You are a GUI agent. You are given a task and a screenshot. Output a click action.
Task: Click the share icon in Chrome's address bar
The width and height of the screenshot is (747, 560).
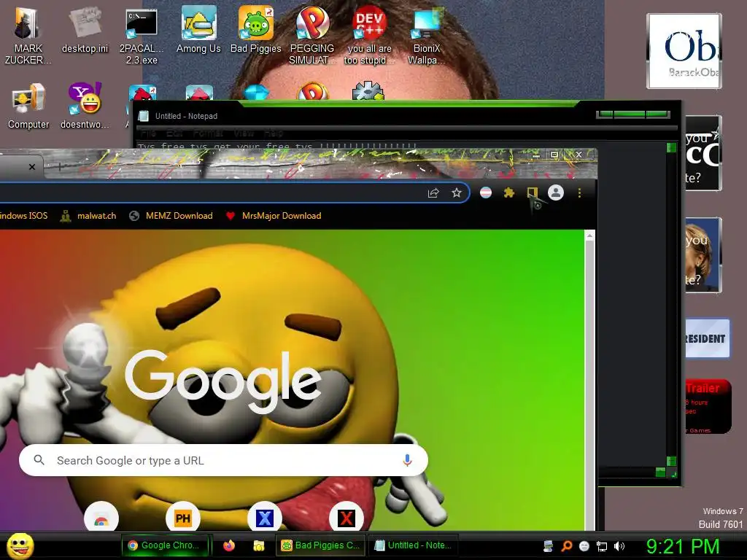(x=433, y=192)
